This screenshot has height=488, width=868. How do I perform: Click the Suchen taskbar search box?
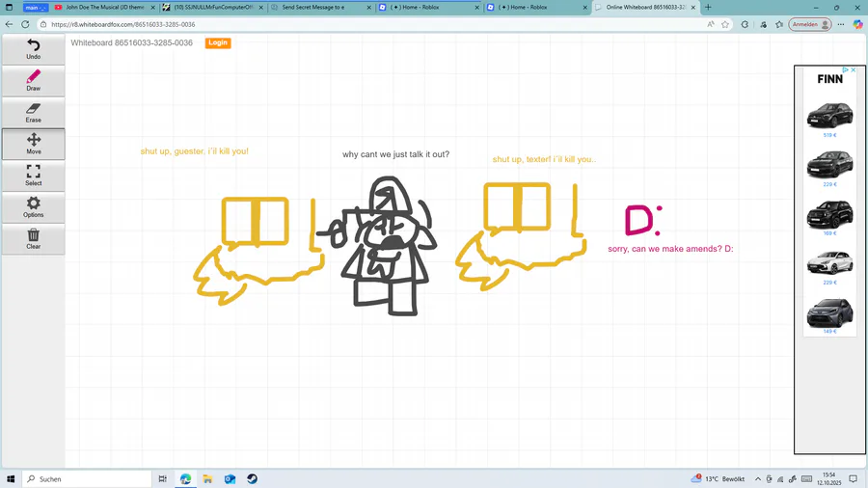(87, 478)
